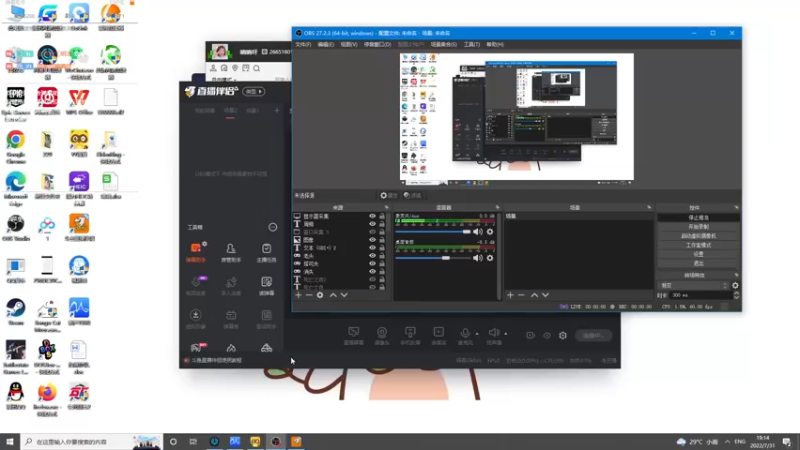Click record camera icon in 直播伴侣 bottom bar
The image size is (800, 450).
tap(530, 336)
